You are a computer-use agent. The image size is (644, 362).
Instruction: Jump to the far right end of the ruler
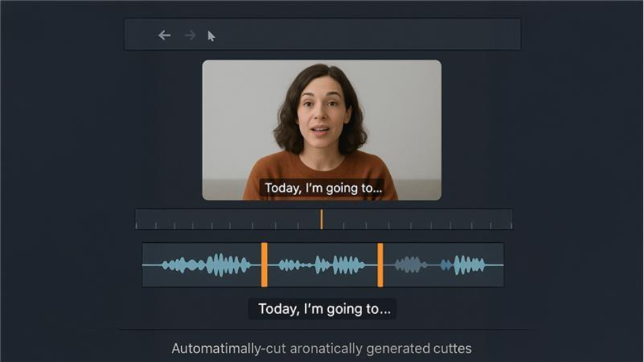pyautogui.click(x=510, y=220)
